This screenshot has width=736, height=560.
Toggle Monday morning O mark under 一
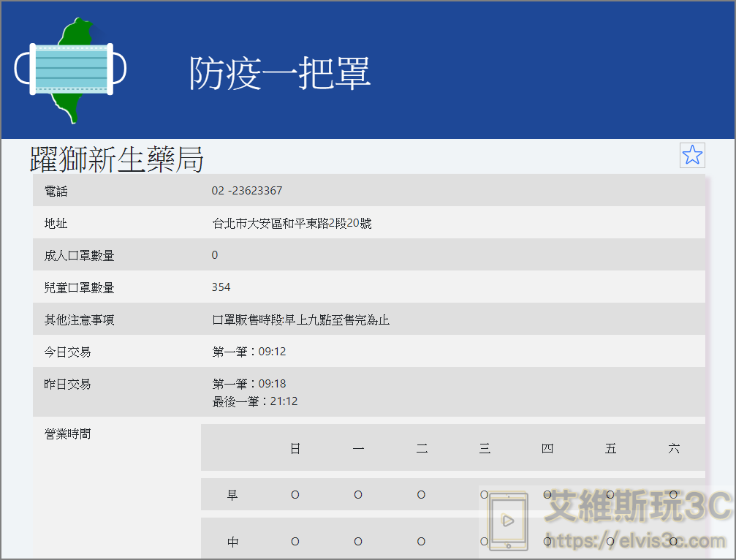[x=357, y=494]
